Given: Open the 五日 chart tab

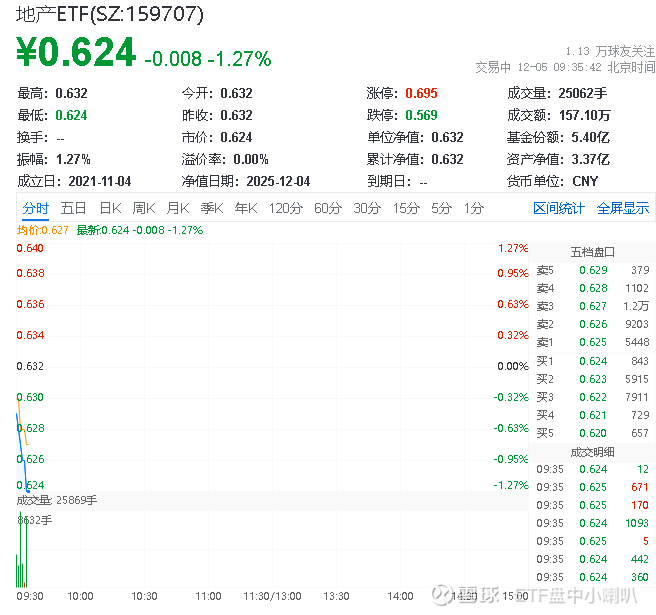Looking at the screenshot, I should point(73,208).
